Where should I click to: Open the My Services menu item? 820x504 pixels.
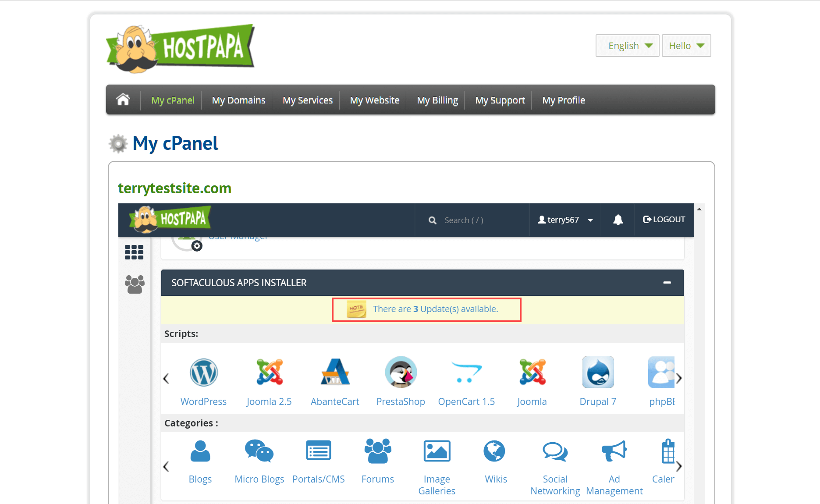point(308,100)
